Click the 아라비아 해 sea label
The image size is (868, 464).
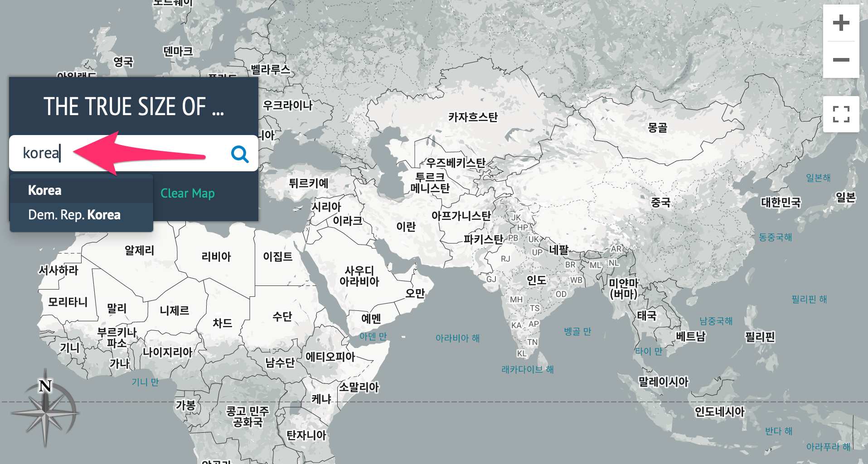pyautogui.click(x=457, y=338)
